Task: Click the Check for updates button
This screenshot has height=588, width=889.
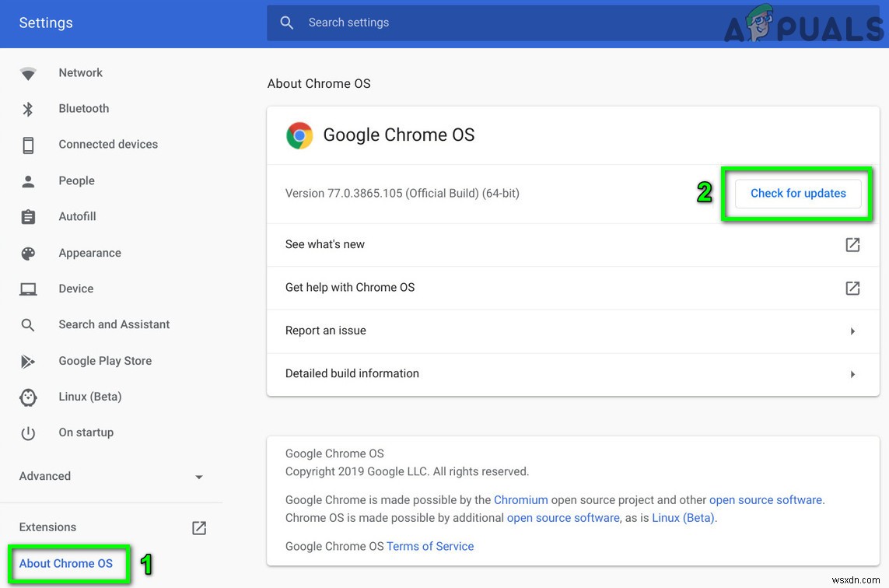Action: [797, 193]
